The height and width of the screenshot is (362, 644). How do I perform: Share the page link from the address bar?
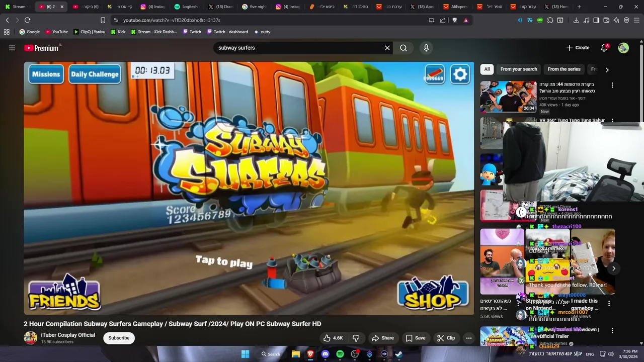[x=443, y=20]
